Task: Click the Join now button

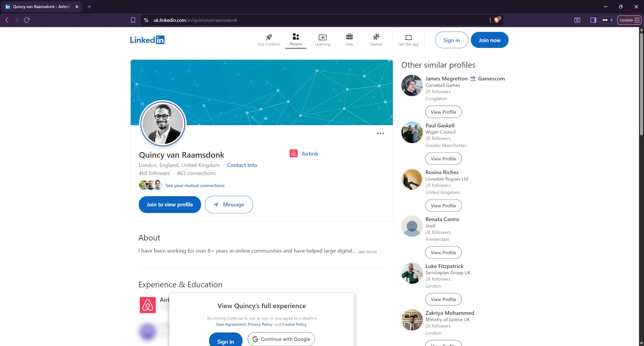Action: [490, 40]
